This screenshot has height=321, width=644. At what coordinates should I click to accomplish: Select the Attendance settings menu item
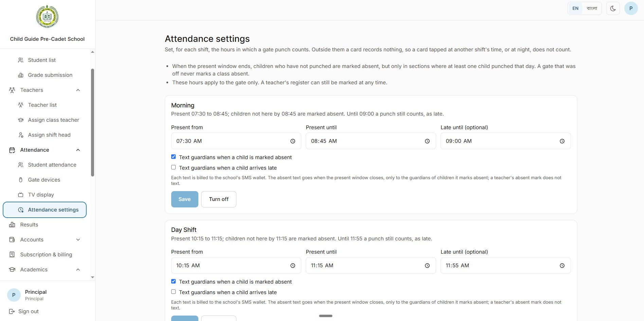pos(45,210)
